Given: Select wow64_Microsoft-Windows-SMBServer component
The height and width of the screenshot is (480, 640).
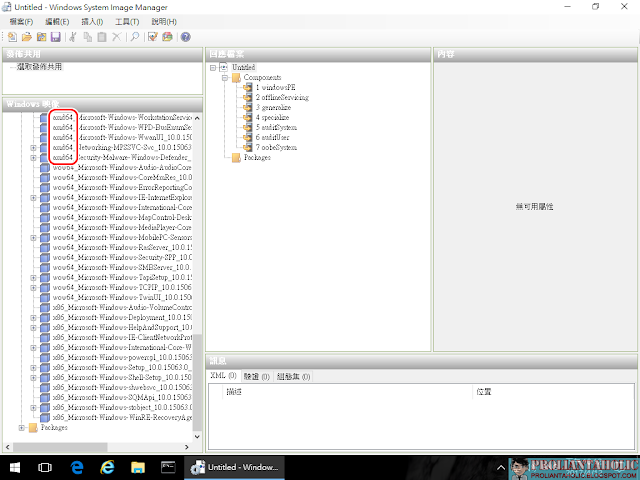Looking at the screenshot, I should (122, 267).
